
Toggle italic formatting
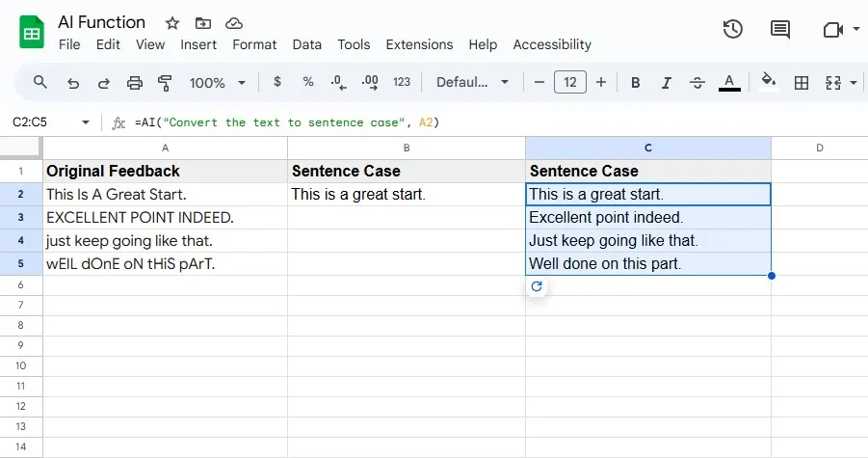(667, 83)
